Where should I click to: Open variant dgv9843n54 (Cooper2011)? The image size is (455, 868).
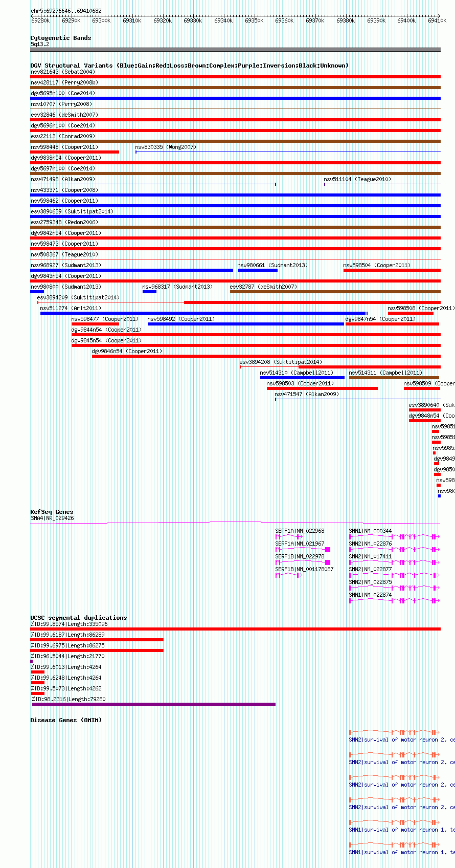tap(66, 276)
